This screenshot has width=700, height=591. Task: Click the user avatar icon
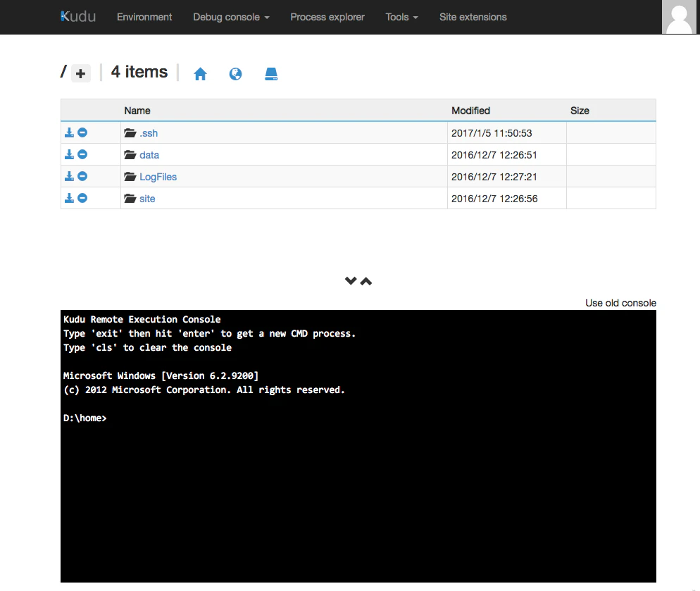(x=679, y=17)
